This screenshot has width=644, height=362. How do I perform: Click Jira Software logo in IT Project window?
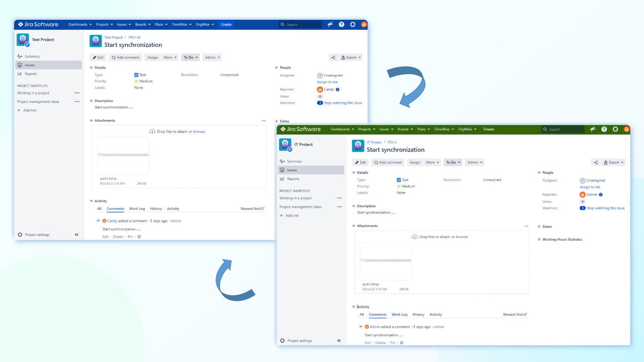coord(301,129)
